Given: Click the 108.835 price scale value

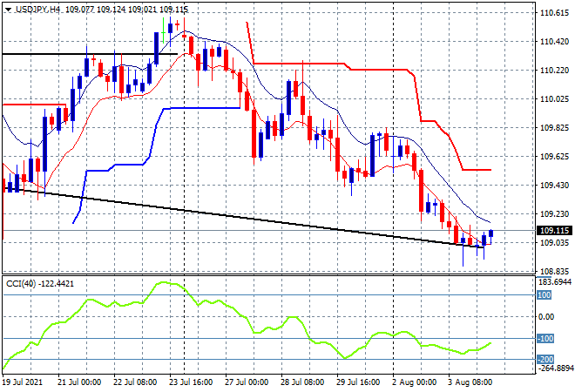Looking at the screenshot, I should coord(554,272).
